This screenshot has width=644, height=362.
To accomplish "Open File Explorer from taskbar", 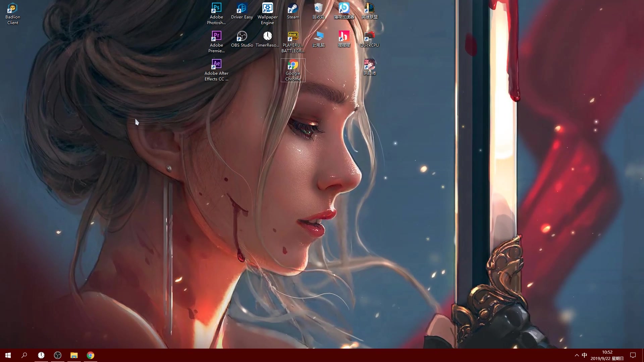I will (x=74, y=355).
